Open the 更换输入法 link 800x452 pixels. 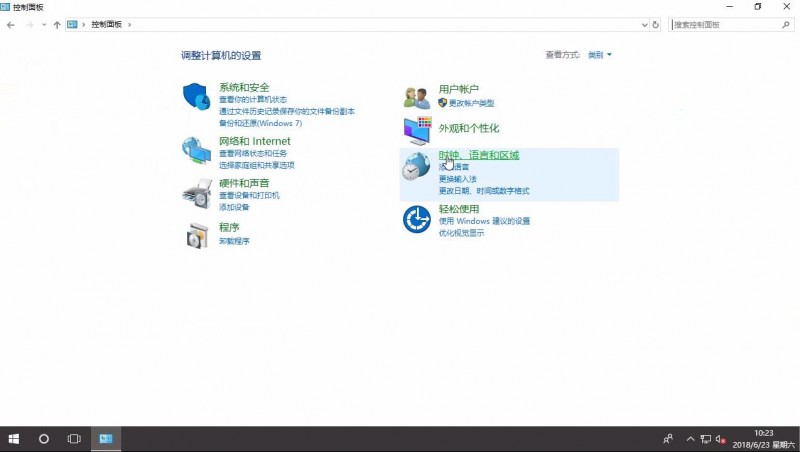pos(458,179)
